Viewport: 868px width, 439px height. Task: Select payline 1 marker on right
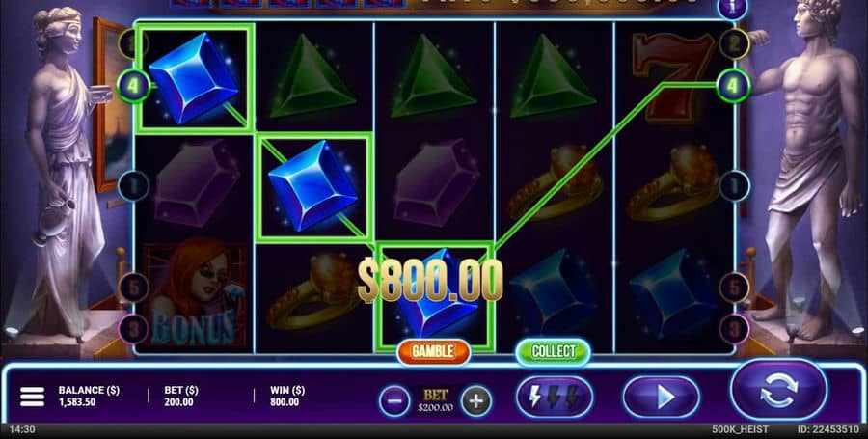(x=734, y=186)
